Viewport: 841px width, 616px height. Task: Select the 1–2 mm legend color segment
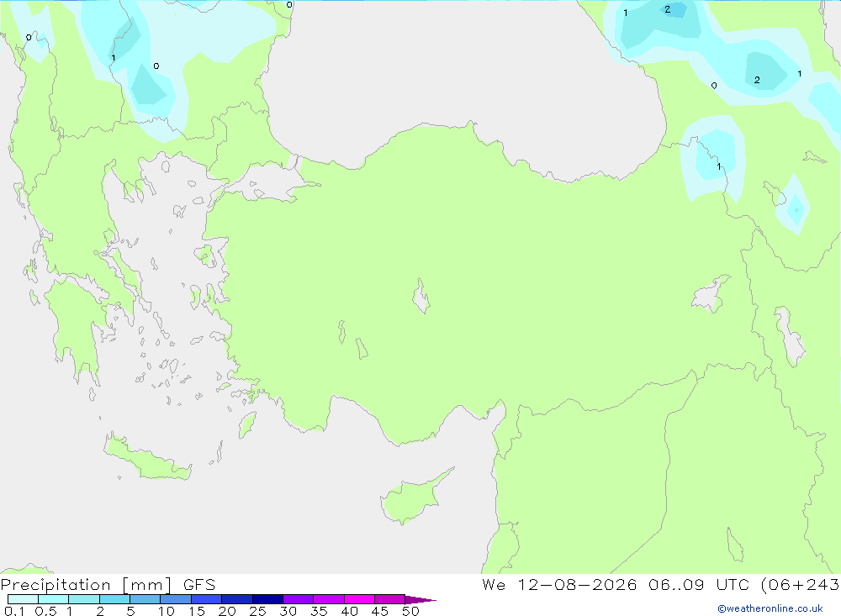tap(84, 599)
